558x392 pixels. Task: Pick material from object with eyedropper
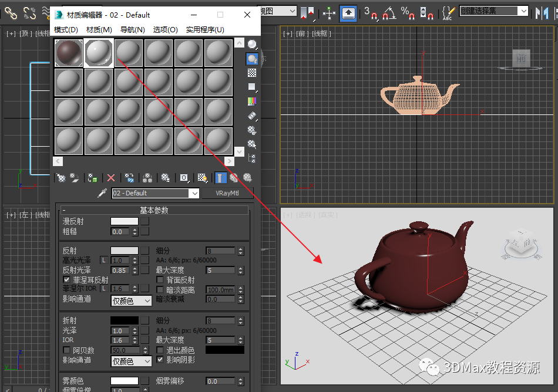point(102,193)
